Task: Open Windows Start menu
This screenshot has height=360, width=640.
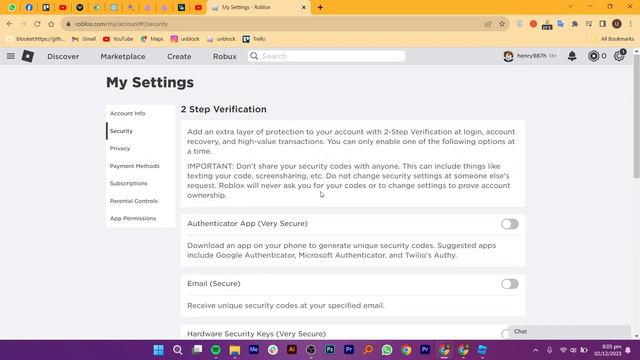Action: point(158,350)
